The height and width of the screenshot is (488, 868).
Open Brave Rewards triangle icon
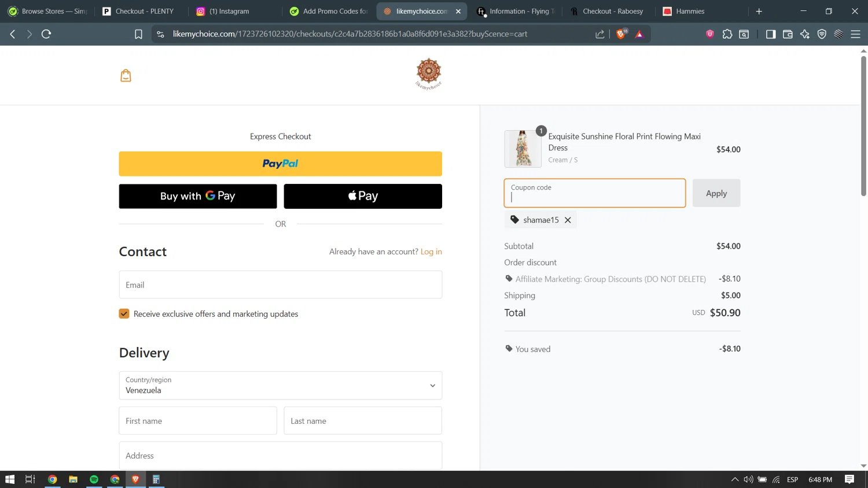639,34
